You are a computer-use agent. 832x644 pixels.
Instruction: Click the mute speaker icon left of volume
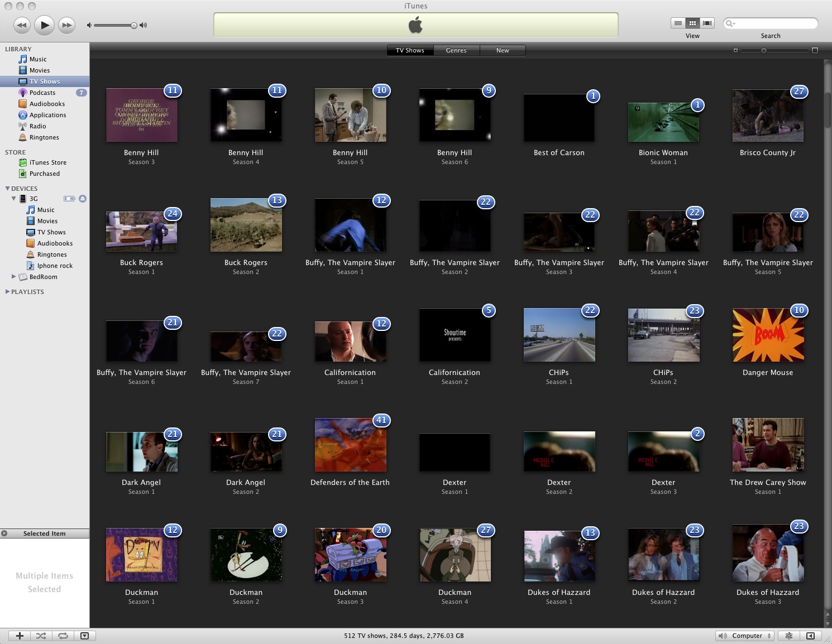click(x=89, y=25)
